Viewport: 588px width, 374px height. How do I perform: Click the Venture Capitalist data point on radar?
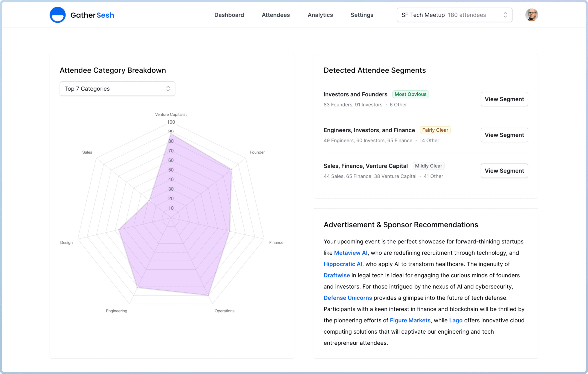171,134
